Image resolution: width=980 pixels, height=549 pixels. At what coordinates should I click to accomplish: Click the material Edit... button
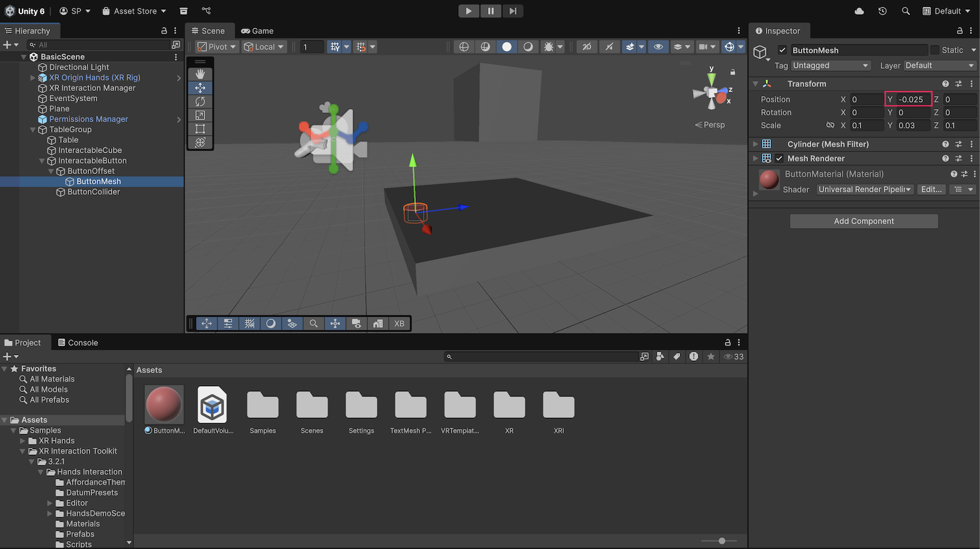tap(931, 189)
